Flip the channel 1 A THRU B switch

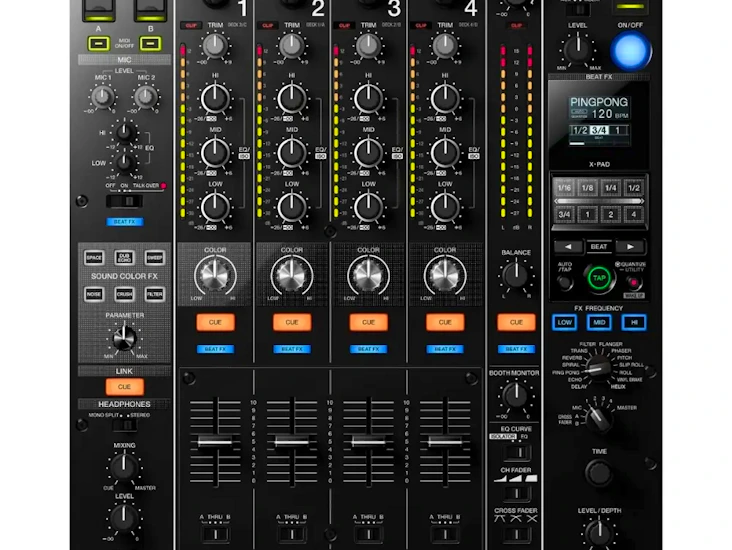(x=215, y=534)
